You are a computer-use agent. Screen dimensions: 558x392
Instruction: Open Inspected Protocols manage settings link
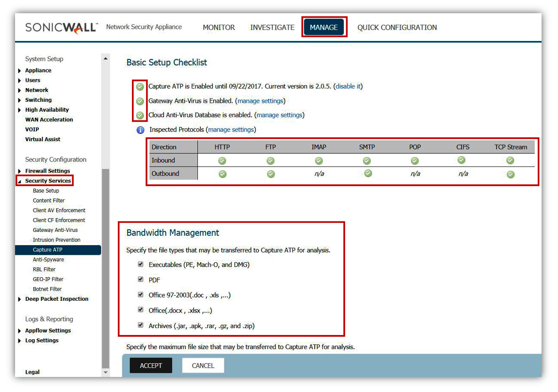click(231, 130)
